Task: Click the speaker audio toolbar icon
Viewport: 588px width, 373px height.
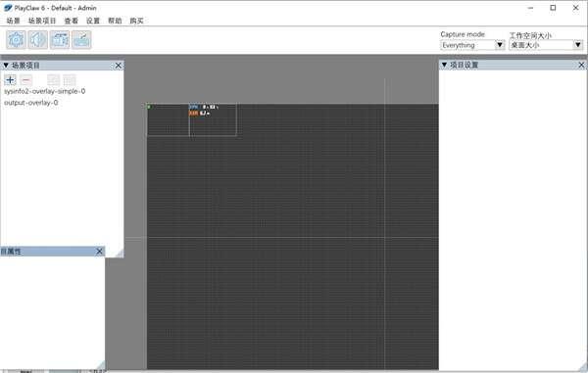Action: [x=38, y=39]
